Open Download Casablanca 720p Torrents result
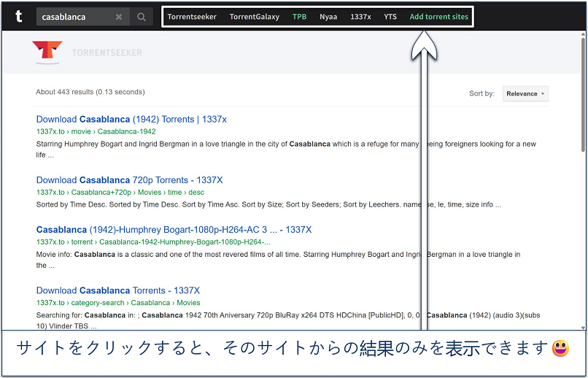This screenshot has height=378, width=588. tap(129, 180)
